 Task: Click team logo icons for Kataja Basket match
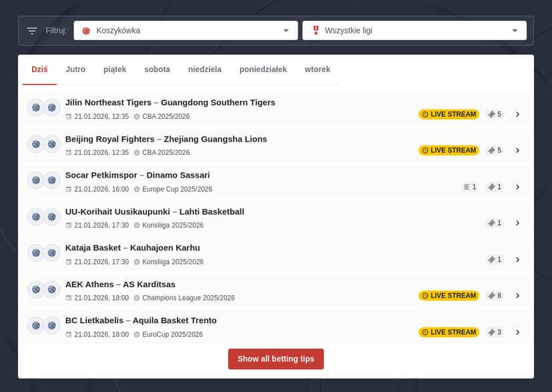pos(44,253)
